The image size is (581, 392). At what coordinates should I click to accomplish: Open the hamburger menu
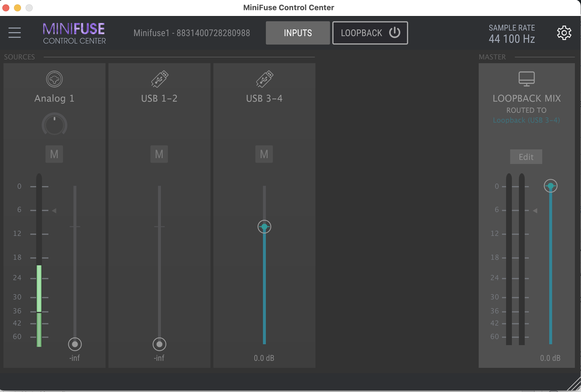click(15, 33)
